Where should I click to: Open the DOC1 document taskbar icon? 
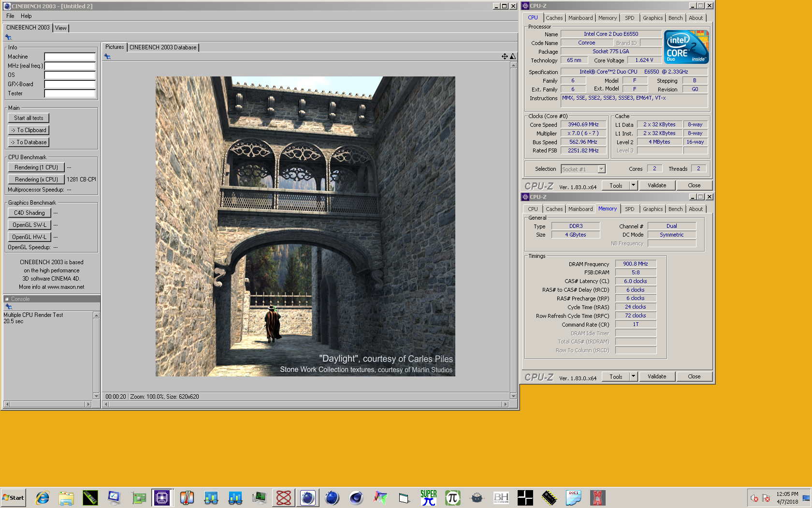pyautogui.click(x=574, y=497)
